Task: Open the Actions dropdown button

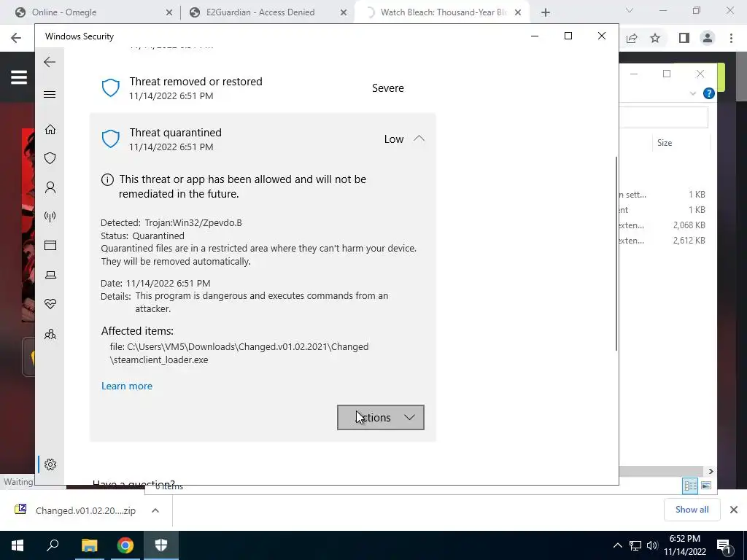Action: coord(381,418)
